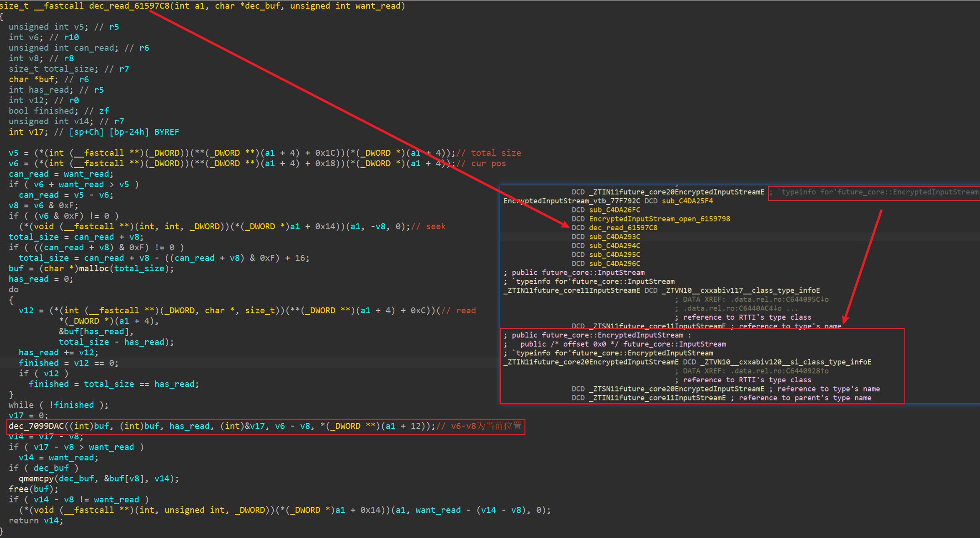Select 'total_size = can_read + v8;' statement
This screenshot has height=538, width=980.
(x=76, y=237)
